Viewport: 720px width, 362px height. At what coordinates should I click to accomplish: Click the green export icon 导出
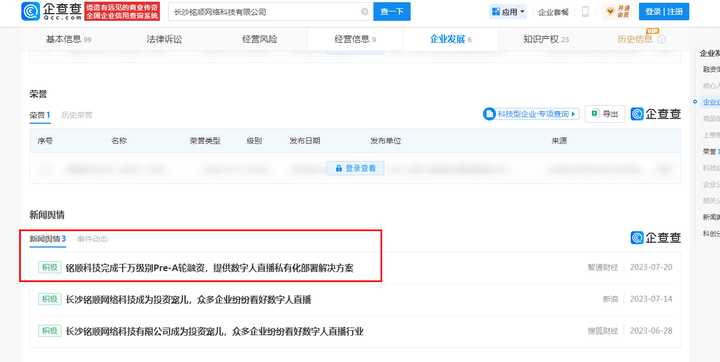595,113
